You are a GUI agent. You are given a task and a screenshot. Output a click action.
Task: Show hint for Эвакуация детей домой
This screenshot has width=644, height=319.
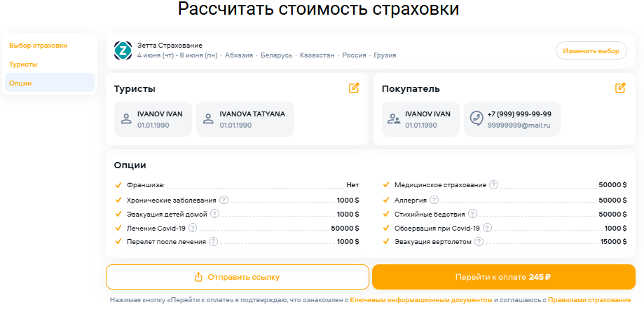(215, 214)
